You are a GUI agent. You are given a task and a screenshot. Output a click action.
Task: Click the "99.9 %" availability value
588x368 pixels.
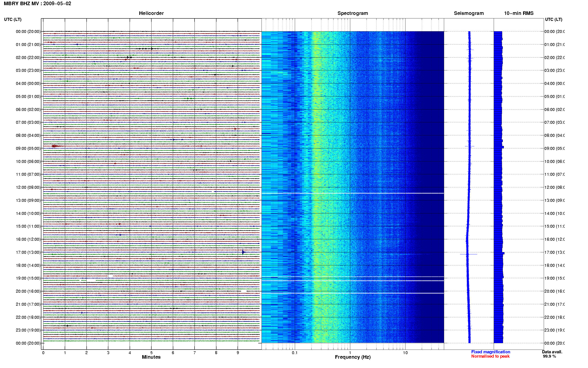coord(549,356)
